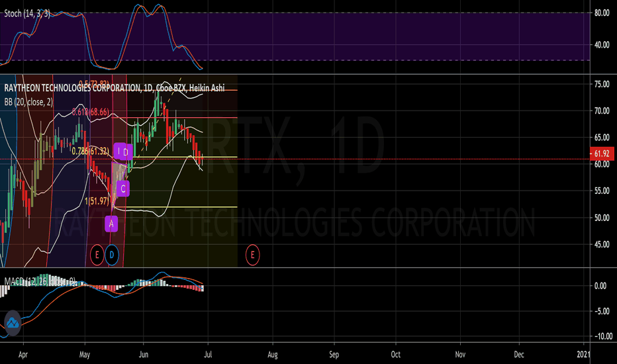The width and height of the screenshot is (617, 364).
Task: Click the 45.00 price axis label
Action: coord(602,244)
